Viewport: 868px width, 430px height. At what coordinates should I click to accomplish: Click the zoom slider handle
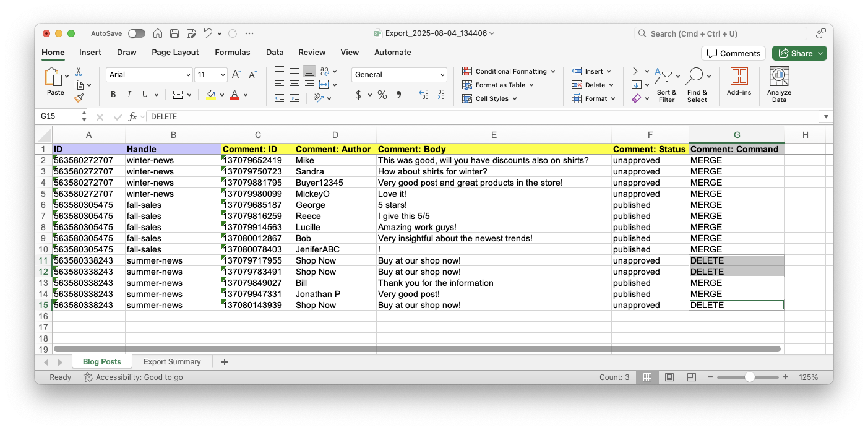(749, 377)
